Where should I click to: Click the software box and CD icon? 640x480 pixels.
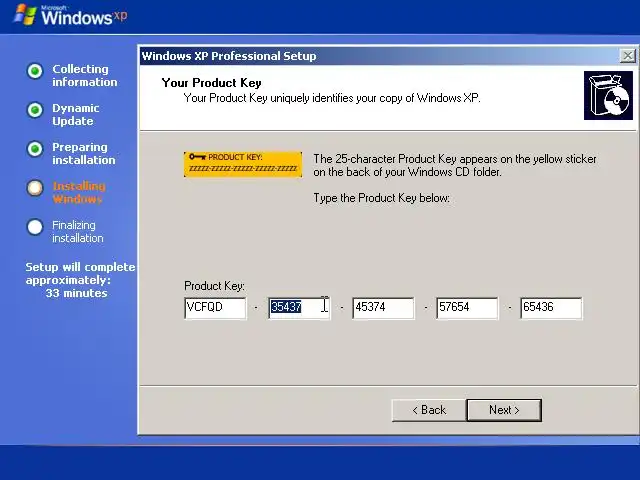point(608,96)
